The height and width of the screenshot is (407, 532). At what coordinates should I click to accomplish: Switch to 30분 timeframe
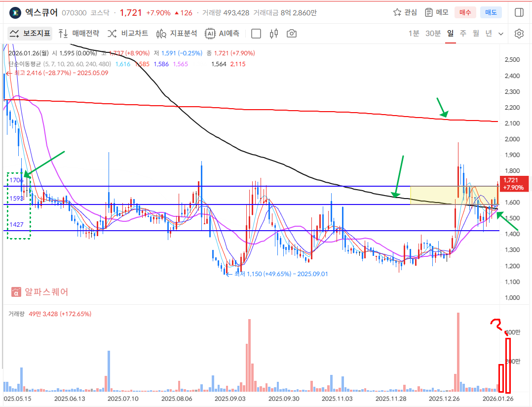tap(433, 34)
